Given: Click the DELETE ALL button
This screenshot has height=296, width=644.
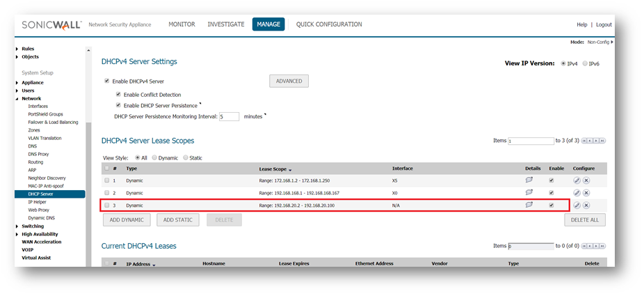Looking at the screenshot, I should (x=585, y=220).
